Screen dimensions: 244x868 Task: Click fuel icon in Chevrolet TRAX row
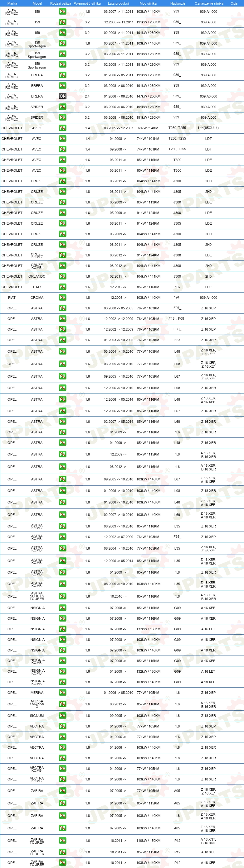click(x=62, y=287)
